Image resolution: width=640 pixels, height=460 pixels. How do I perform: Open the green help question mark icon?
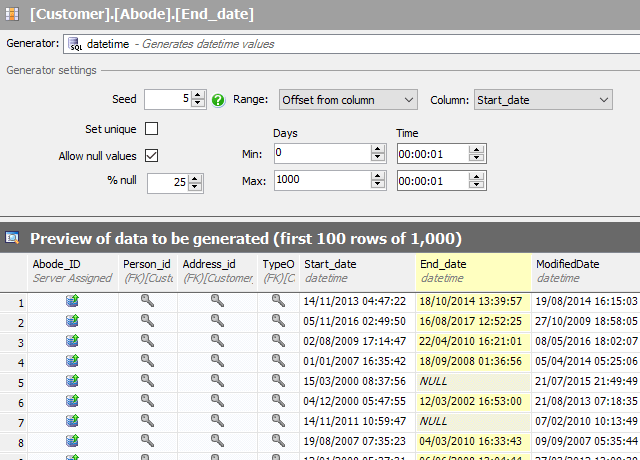(x=218, y=100)
